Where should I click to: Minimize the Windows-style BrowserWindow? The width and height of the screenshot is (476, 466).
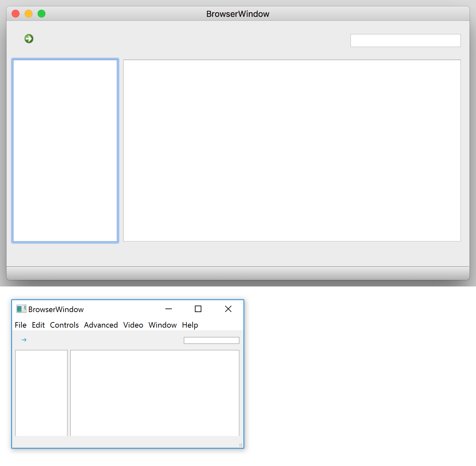pos(169,309)
